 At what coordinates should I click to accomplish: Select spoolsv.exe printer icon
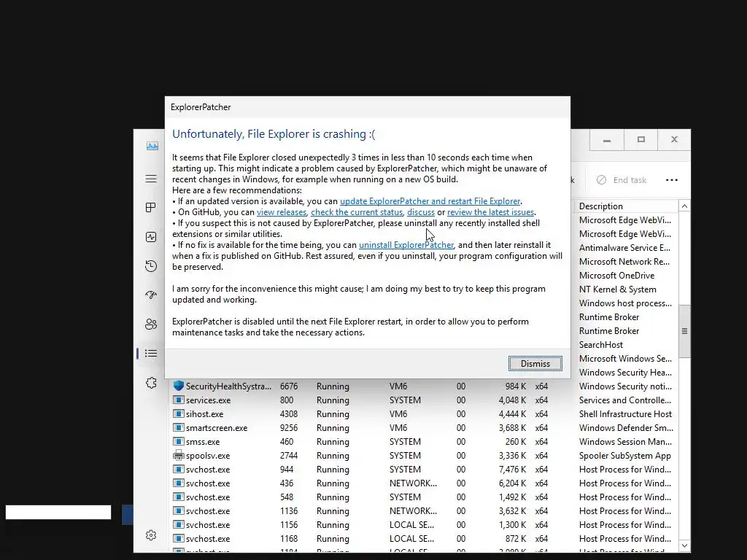(179, 455)
